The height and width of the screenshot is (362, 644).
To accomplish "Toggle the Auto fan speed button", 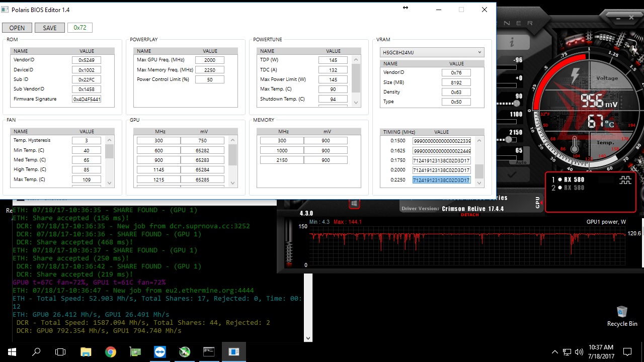I will point(521,162).
